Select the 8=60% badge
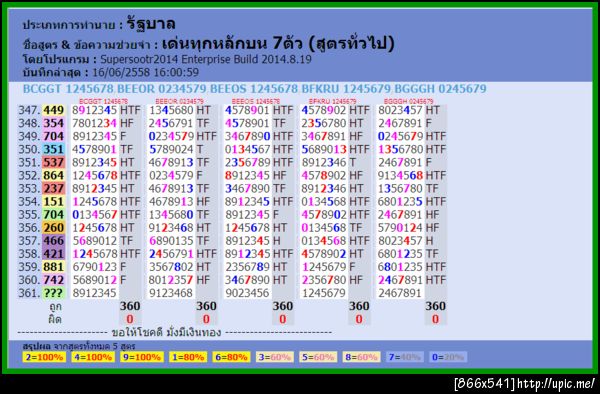This screenshot has width=600, height=394. point(362,357)
